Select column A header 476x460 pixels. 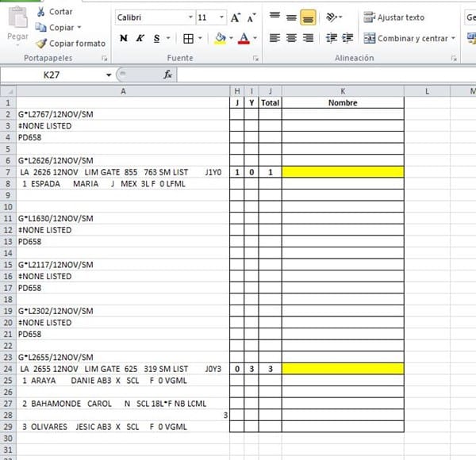(x=123, y=91)
